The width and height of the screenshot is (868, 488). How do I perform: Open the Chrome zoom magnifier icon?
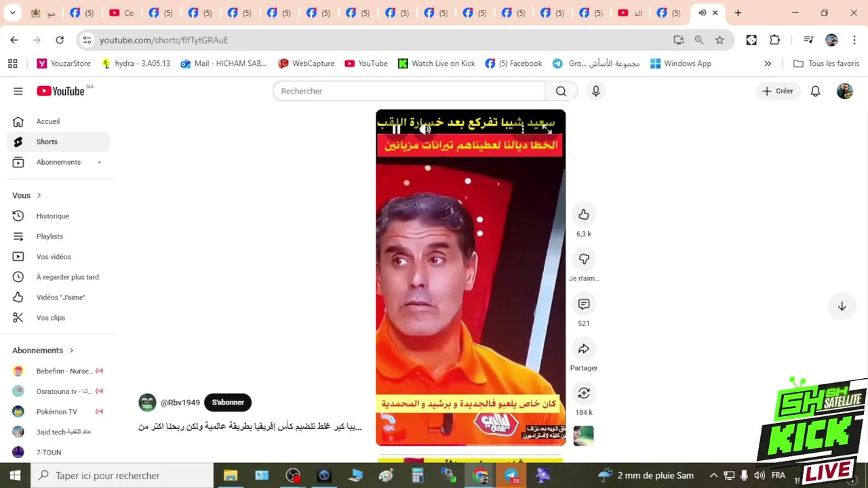tap(699, 40)
